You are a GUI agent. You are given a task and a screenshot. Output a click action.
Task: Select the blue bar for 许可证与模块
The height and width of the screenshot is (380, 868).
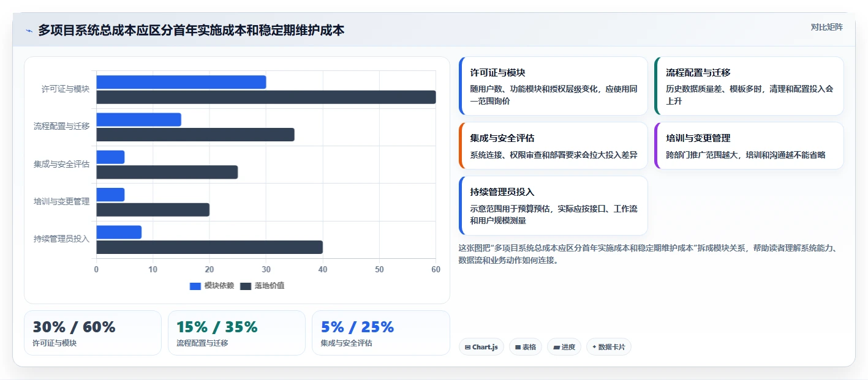(181, 82)
